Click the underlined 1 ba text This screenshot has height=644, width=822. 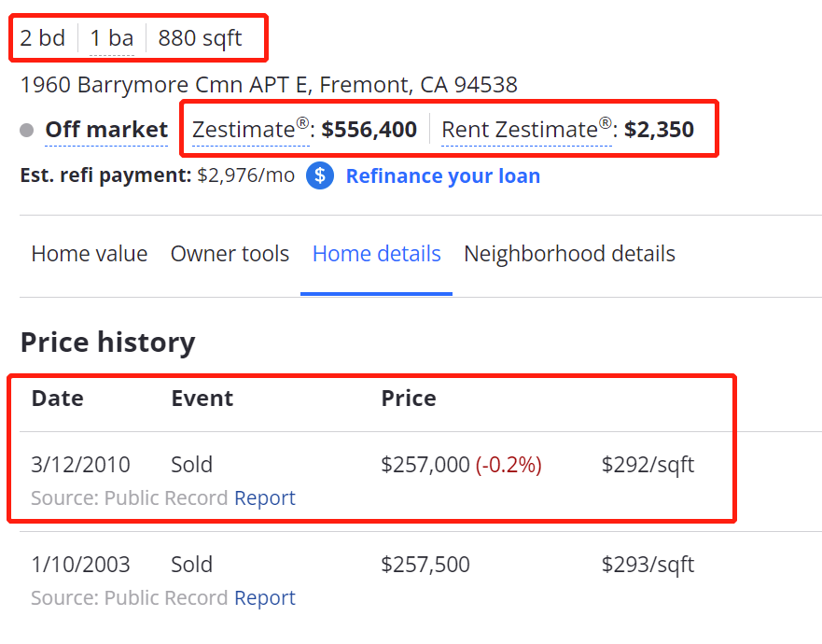pos(112,38)
